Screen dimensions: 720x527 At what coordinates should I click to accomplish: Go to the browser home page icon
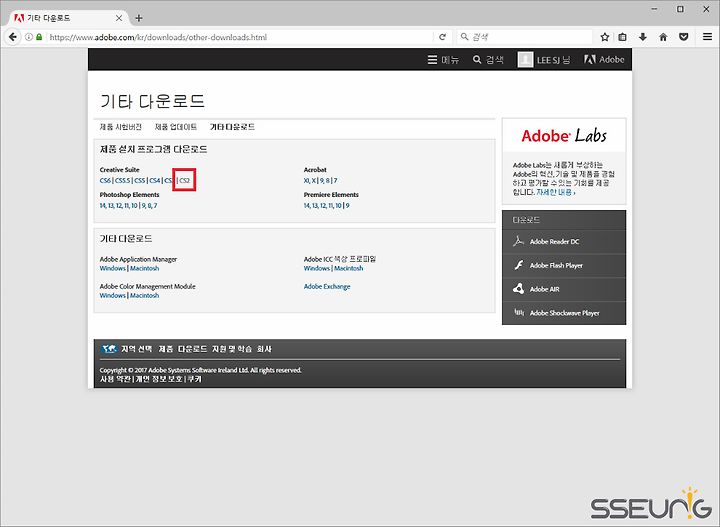(x=663, y=37)
